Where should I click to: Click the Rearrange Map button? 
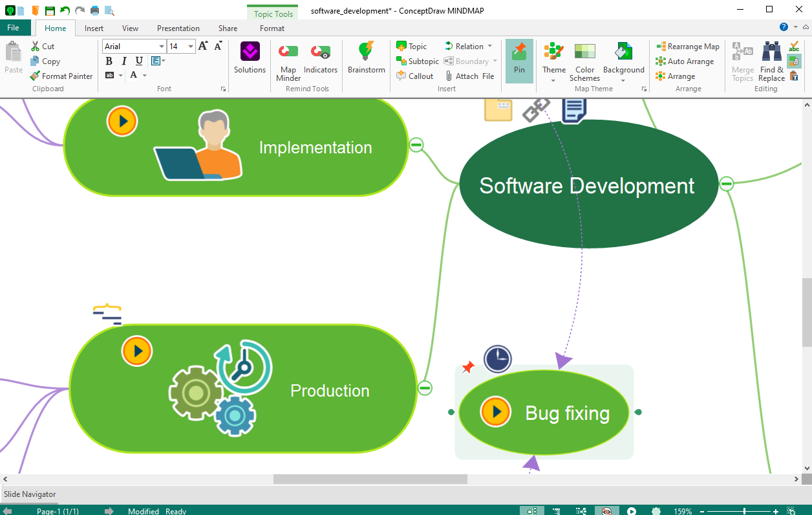[687, 47]
